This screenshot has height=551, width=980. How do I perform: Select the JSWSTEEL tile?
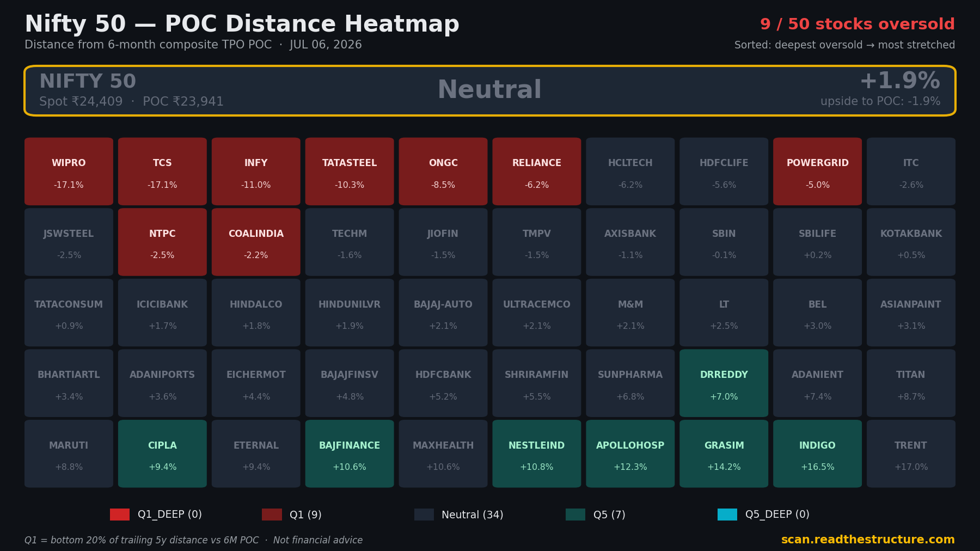coord(69,242)
